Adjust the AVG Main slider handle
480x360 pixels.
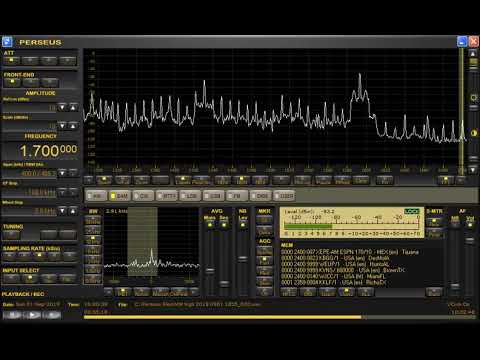[x=210, y=270]
